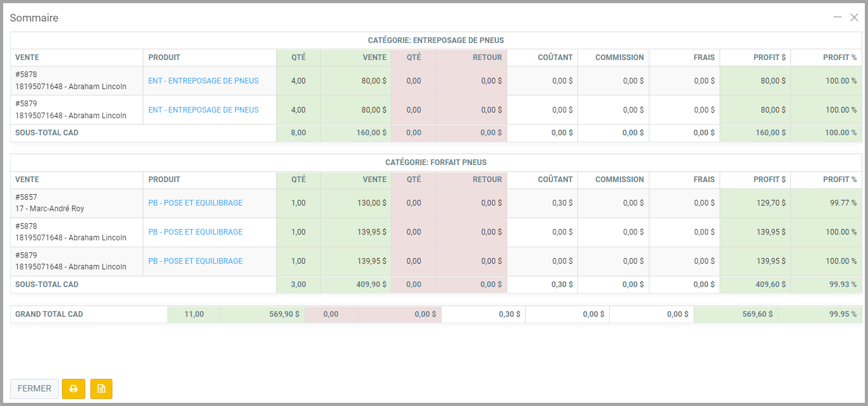The image size is (868, 406).
Task: Open PB - POSE ET EQUILIBRAGE link for sale #5857
Action: point(195,203)
